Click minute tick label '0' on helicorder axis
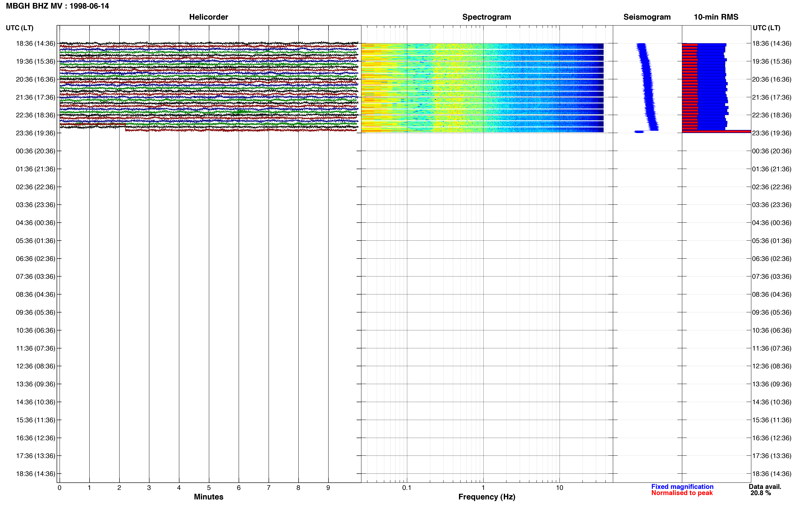812x508 pixels. click(x=59, y=488)
